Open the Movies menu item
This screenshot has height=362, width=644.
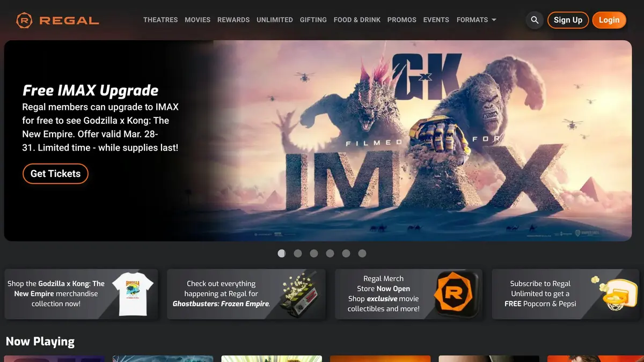tap(197, 20)
